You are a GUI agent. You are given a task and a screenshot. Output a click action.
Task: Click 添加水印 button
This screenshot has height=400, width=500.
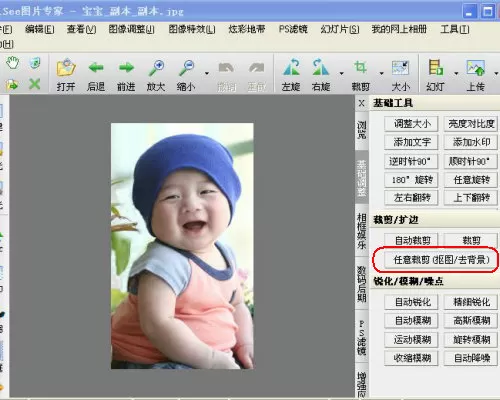[471, 142]
